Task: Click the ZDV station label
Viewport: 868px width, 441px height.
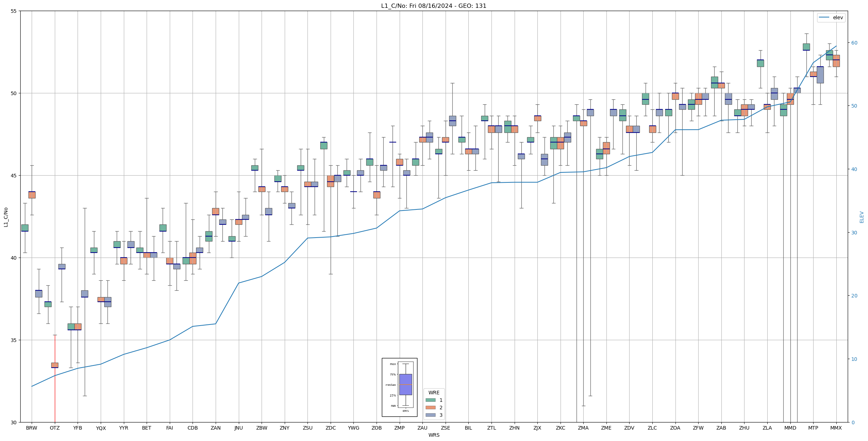Action: 629,428
